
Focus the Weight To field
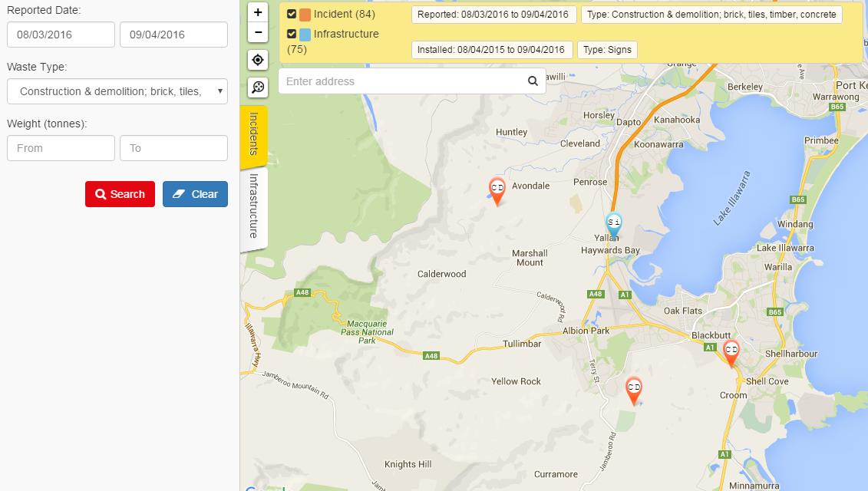tap(173, 148)
